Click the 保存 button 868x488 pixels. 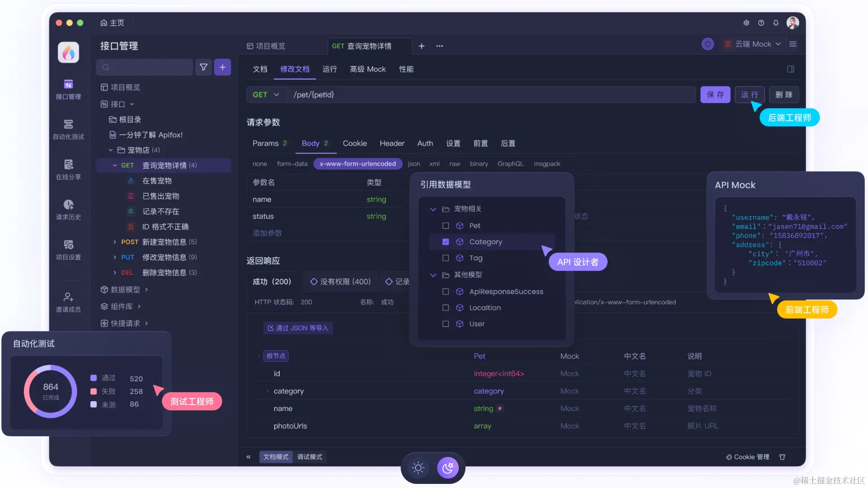pyautogui.click(x=715, y=95)
